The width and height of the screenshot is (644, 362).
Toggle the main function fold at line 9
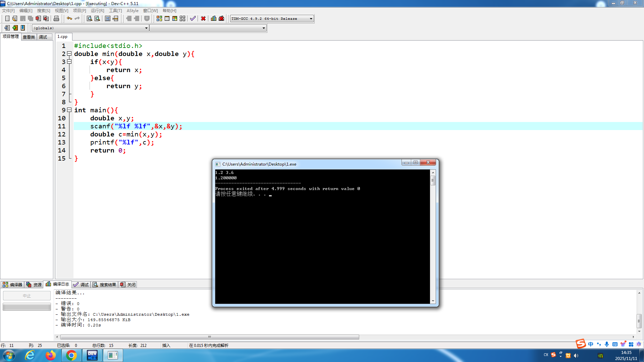(69, 110)
